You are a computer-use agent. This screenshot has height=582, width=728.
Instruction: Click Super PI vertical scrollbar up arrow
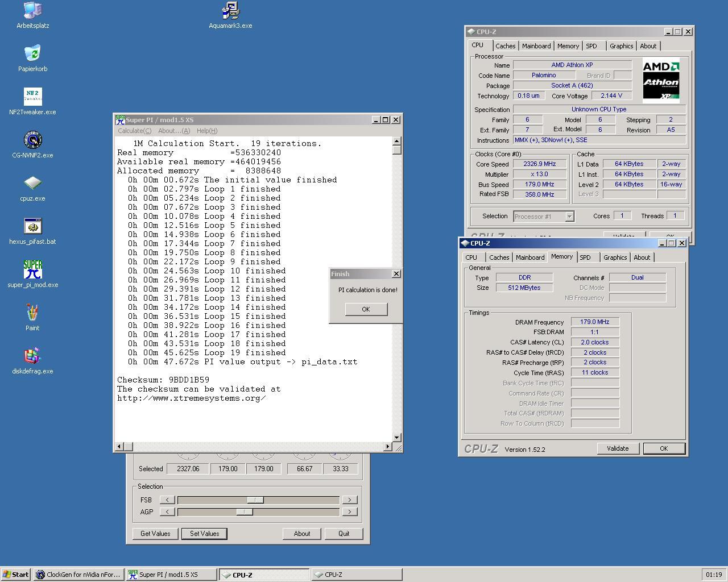(397, 141)
